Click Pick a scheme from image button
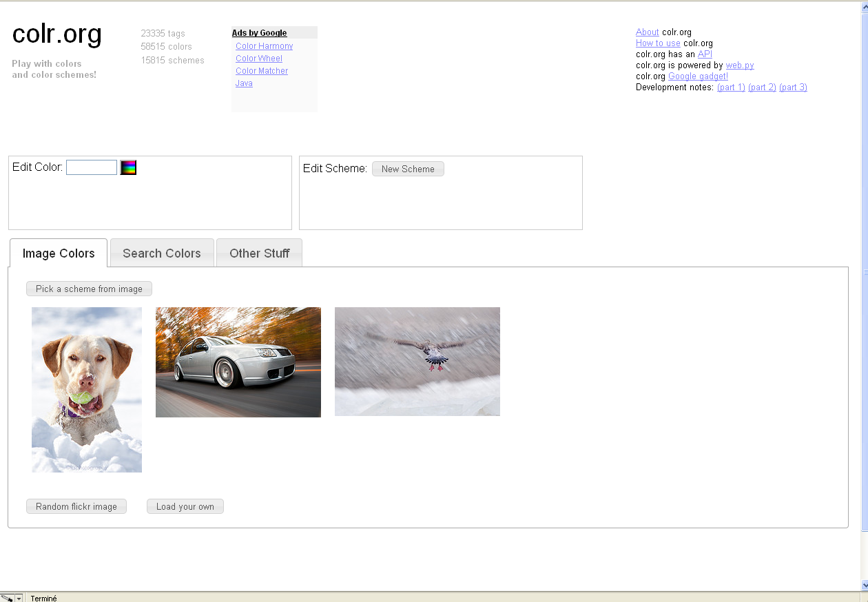Screen dimensions: 868x602 pos(89,289)
